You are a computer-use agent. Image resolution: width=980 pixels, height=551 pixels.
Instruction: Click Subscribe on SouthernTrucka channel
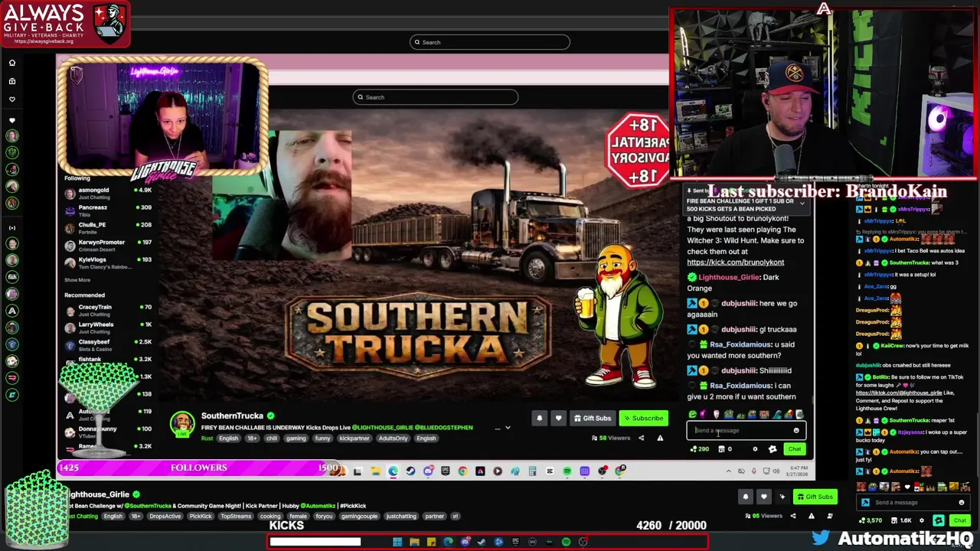tap(643, 418)
